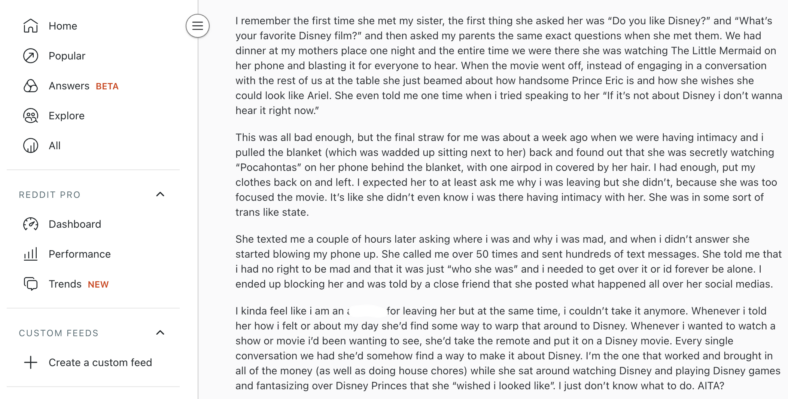Open Popular via its arrow icon
788x399 pixels.
(31, 56)
